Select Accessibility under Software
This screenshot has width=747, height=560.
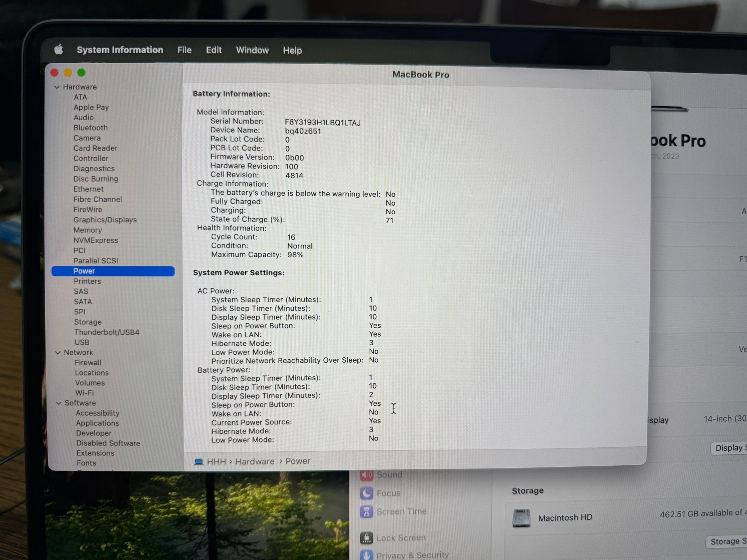[x=97, y=413]
